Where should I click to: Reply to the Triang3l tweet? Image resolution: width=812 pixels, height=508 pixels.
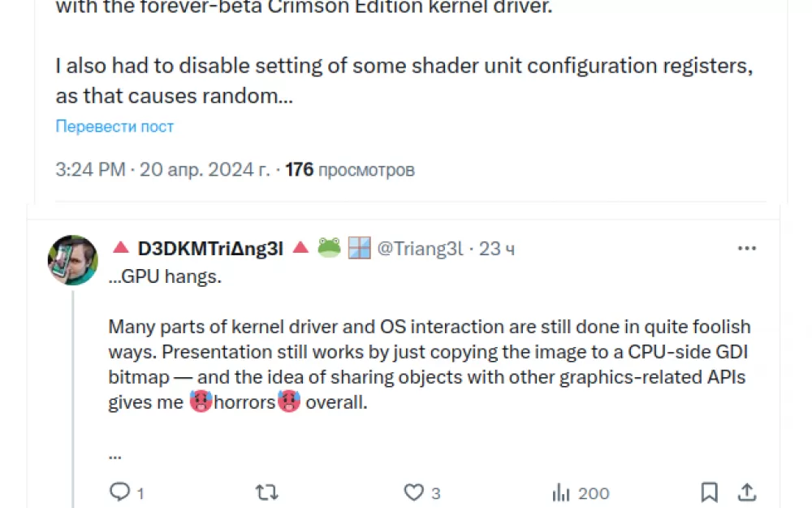(120, 492)
